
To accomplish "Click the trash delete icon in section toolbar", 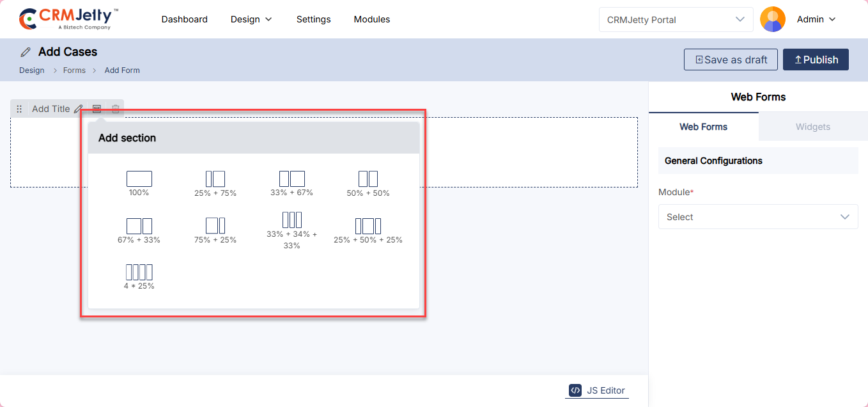I will pyautogui.click(x=116, y=109).
